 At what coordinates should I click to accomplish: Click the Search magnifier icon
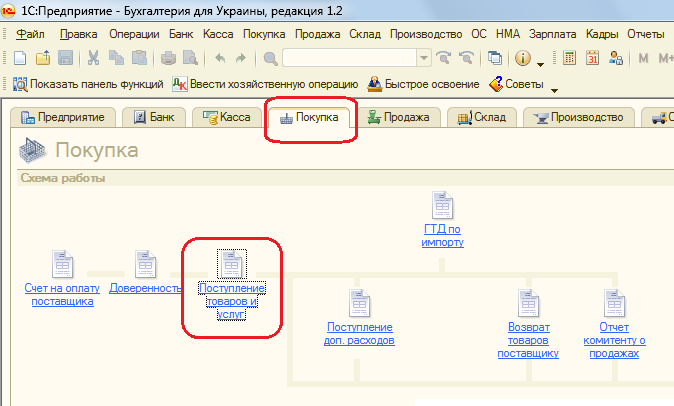tap(270, 58)
